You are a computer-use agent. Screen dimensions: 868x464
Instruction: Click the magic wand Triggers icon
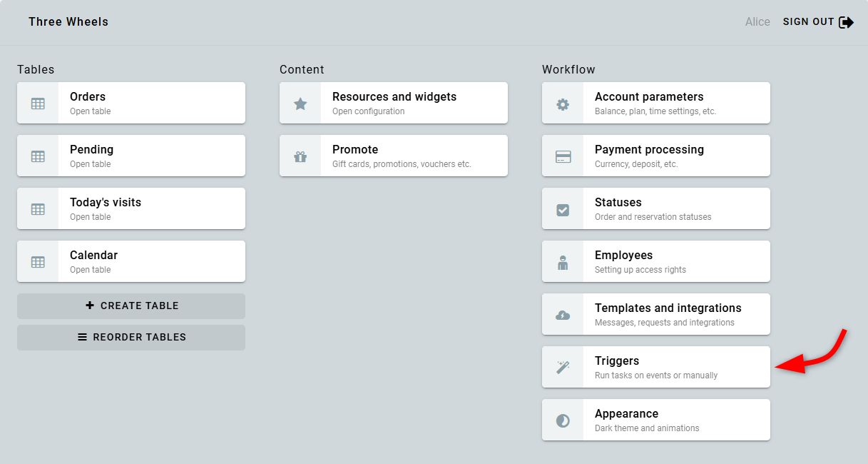coord(563,368)
